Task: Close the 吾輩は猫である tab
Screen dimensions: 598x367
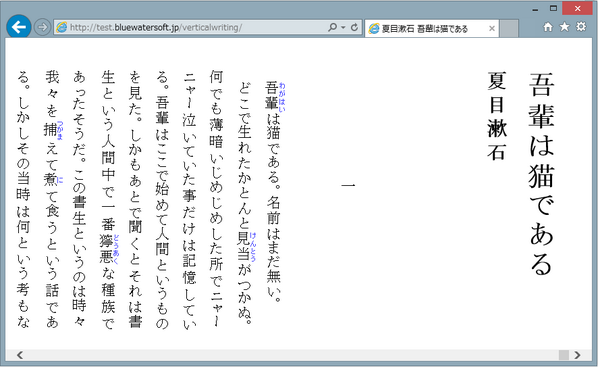Action: coord(492,29)
